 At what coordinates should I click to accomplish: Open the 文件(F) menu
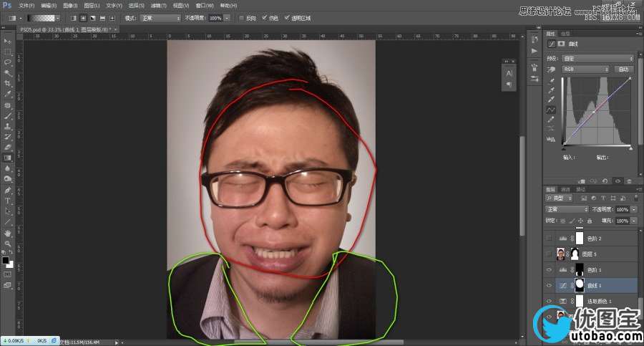(x=26, y=6)
